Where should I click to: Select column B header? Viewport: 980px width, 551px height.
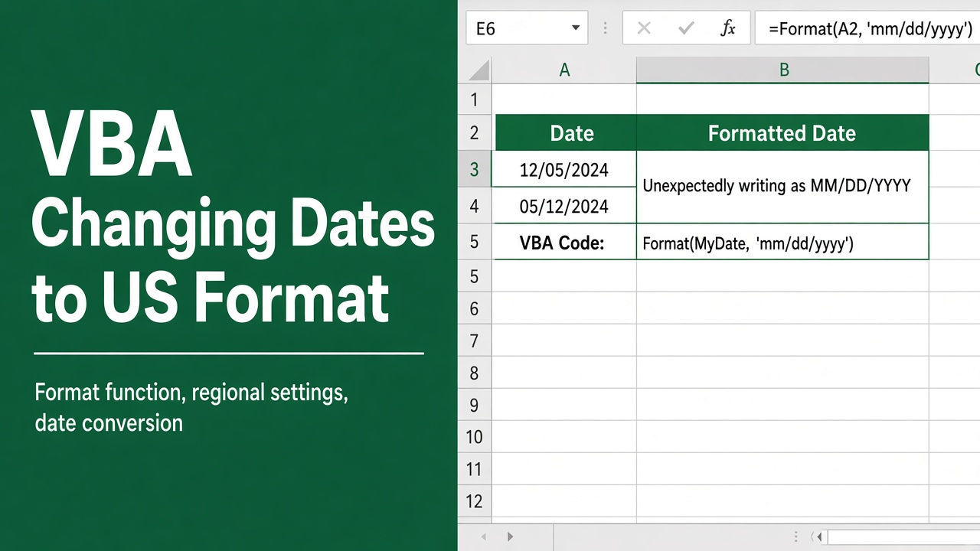click(784, 70)
